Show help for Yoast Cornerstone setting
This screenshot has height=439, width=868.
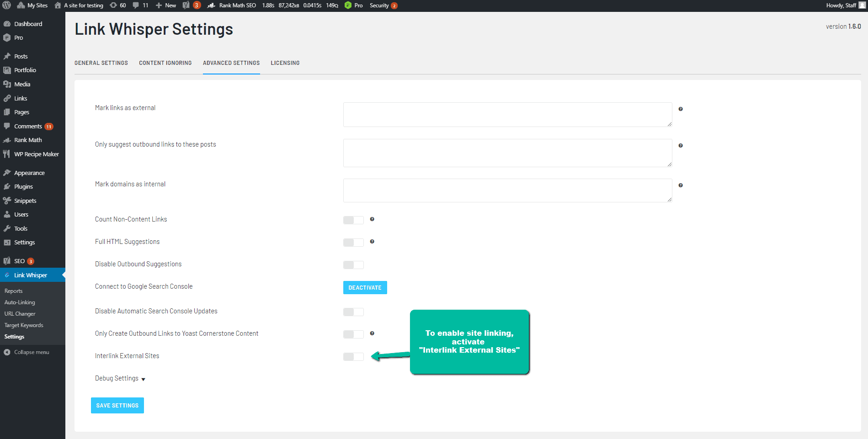click(372, 333)
